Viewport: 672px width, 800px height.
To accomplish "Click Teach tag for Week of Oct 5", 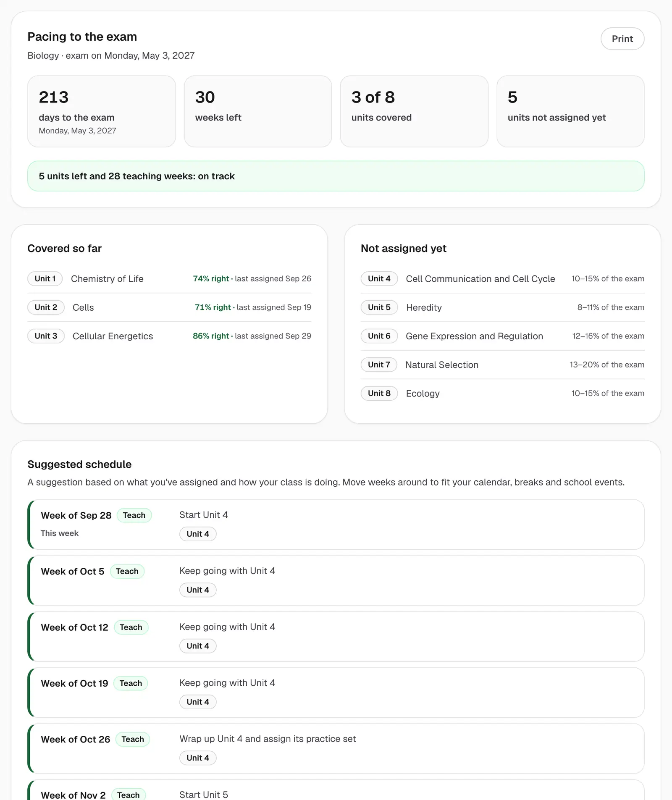I will click(127, 571).
